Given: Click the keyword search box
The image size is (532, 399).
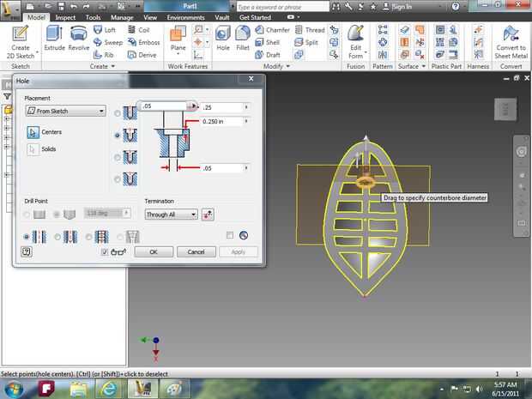Looking at the screenshot, I should [282, 7].
